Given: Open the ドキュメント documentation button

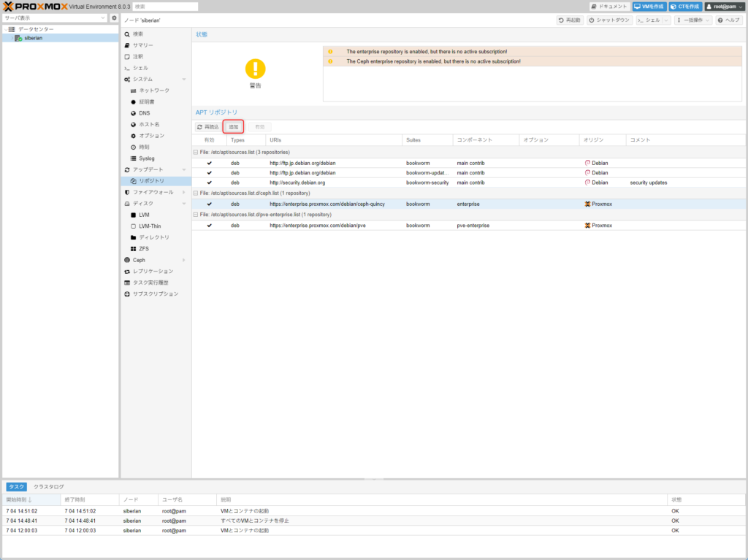Looking at the screenshot, I should 610,7.
